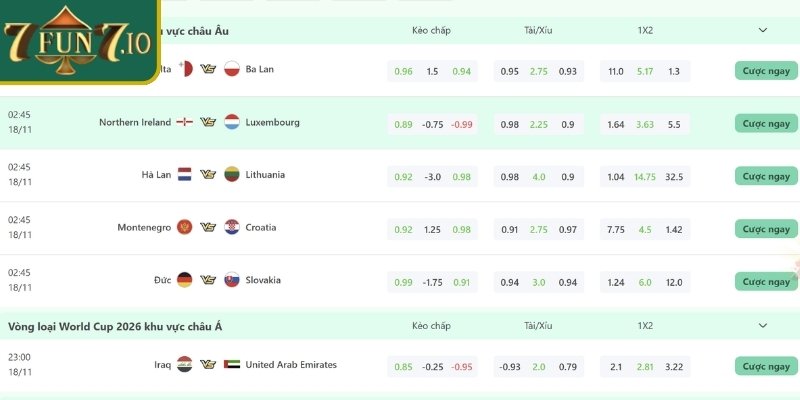Click Cược ngay for Northern Ireland vs Luxembourg
This screenshot has height=400, width=800.
[x=766, y=124]
